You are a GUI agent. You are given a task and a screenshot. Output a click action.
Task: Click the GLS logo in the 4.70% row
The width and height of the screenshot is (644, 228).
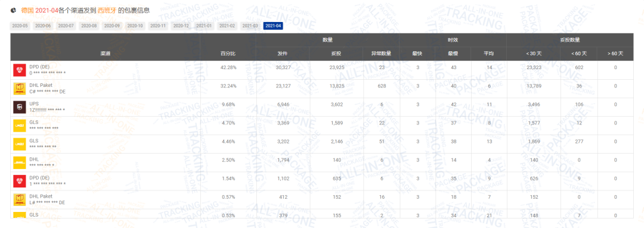click(19, 126)
